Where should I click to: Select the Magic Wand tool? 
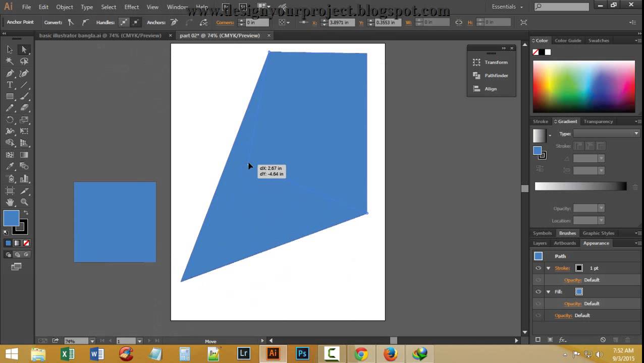pyautogui.click(x=10, y=61)
